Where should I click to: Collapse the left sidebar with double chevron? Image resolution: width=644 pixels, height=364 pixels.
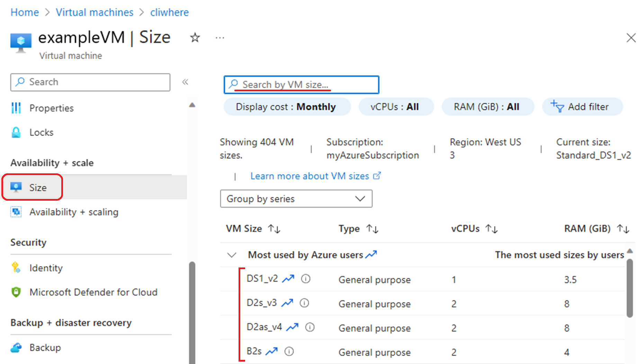tap(185, 82)
